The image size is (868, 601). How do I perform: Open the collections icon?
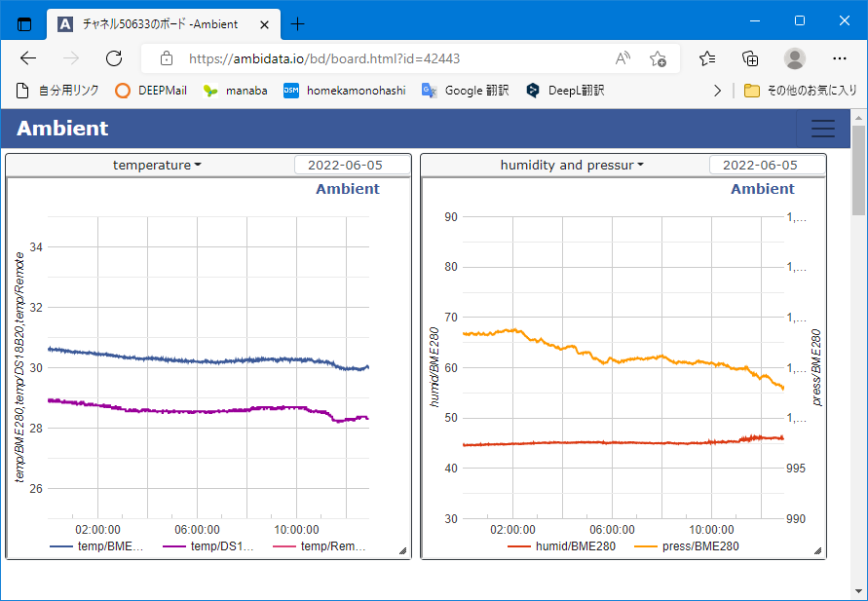pyautogui.click(x=750, y=58)
